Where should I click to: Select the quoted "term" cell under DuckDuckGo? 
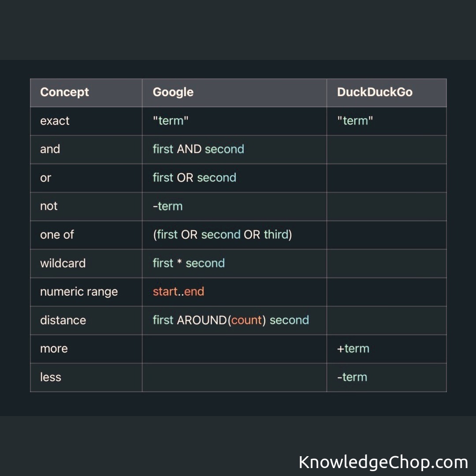[355, 121]
